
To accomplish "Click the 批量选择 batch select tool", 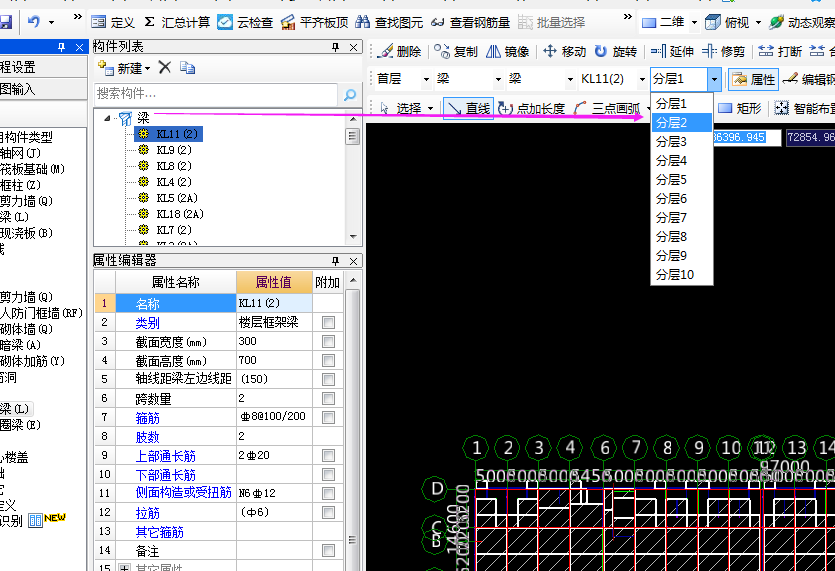I will point(551,22).
